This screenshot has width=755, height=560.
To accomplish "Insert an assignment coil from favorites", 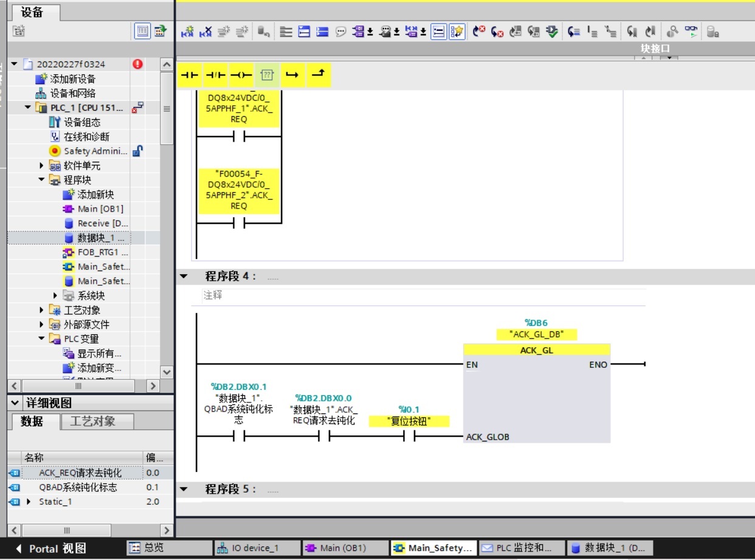I will point(241,75).
